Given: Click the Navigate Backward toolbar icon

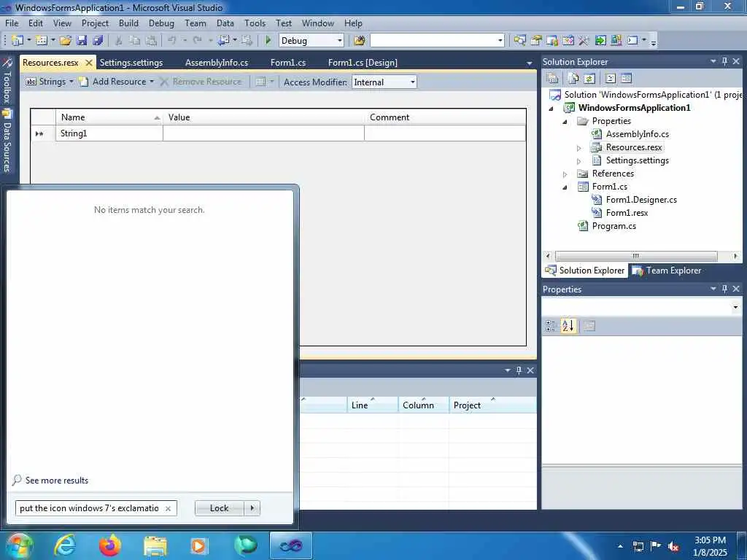Looking at the screenshot, I should pos(223,41).
